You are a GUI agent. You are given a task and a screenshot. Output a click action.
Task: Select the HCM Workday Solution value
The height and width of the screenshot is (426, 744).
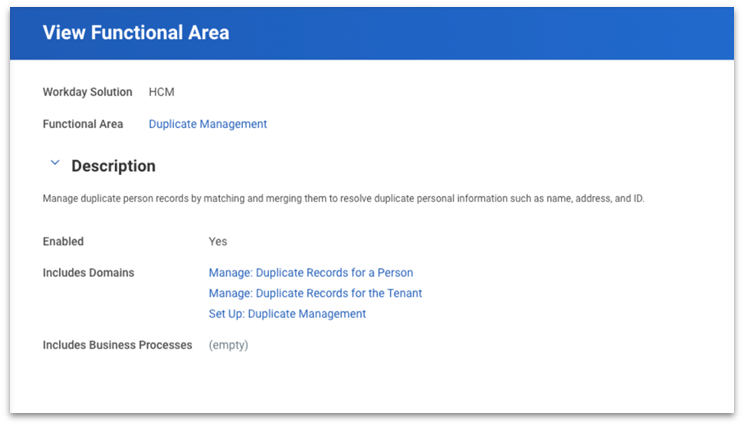pyautogui.click(x=162, y=92)
